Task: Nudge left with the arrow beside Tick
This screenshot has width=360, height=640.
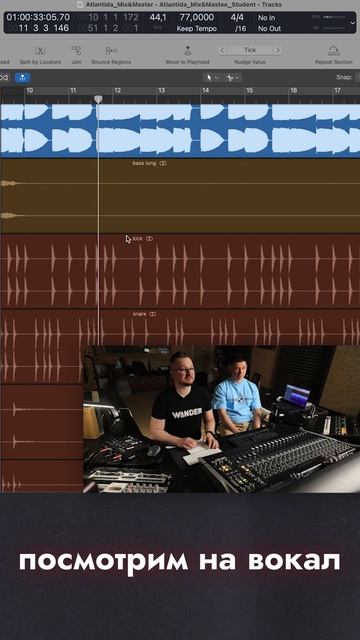Action: pos(222,50)
